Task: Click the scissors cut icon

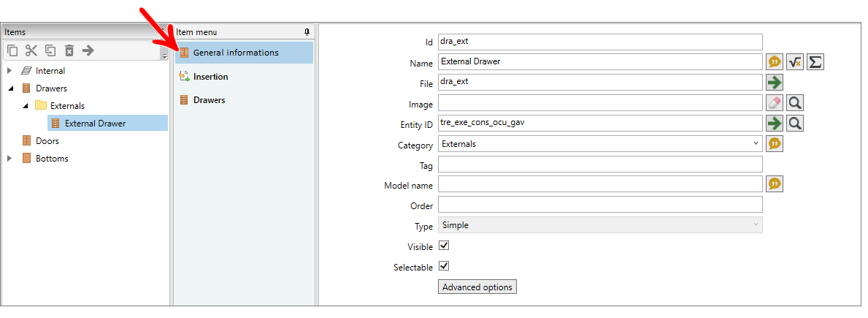Action: point(31,51)
